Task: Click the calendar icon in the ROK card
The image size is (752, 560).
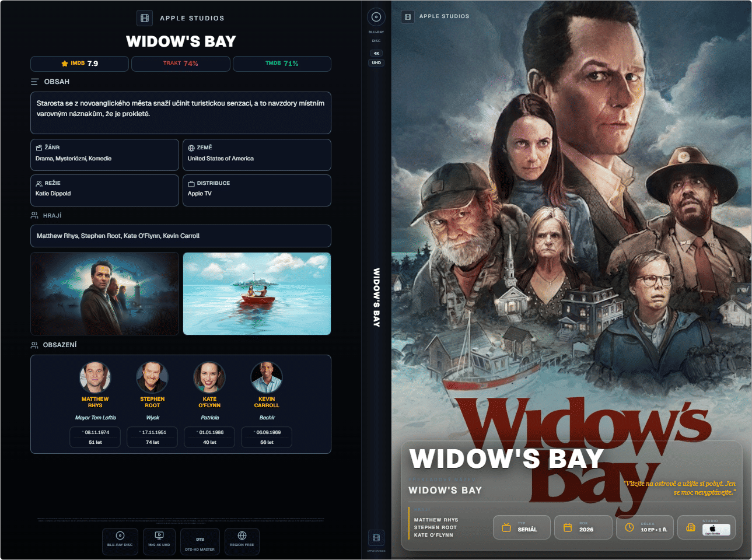Action: click(x=567, y=527)
